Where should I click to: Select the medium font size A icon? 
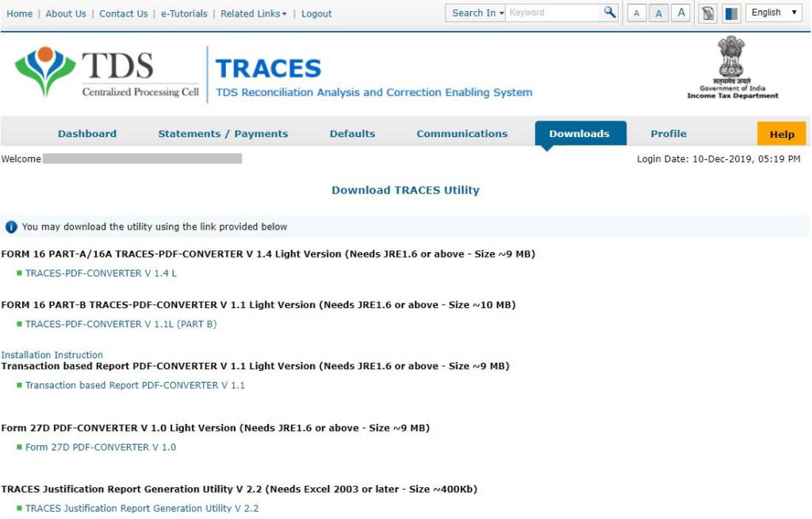pyautogui.click(x=658, y=13)
